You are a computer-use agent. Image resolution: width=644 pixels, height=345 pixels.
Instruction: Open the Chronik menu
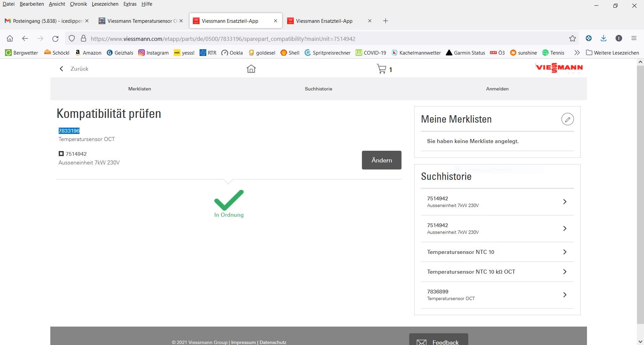point(78,4)
